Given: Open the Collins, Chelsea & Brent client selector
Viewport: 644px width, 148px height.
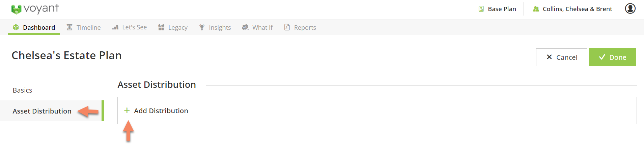Looking at the screenshot, I should click(x=577, y=9).
